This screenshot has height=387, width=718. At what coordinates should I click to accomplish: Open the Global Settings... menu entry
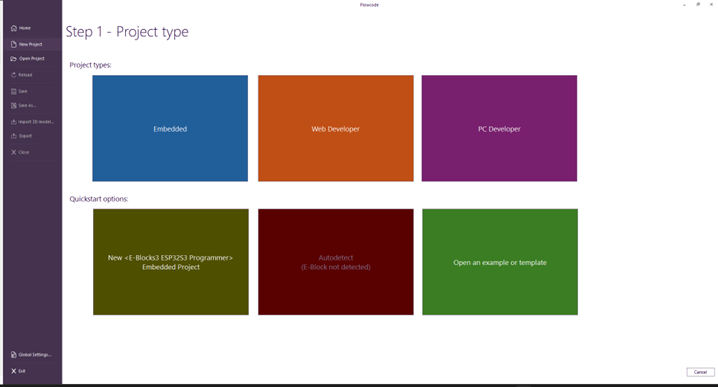coord(32,354)
